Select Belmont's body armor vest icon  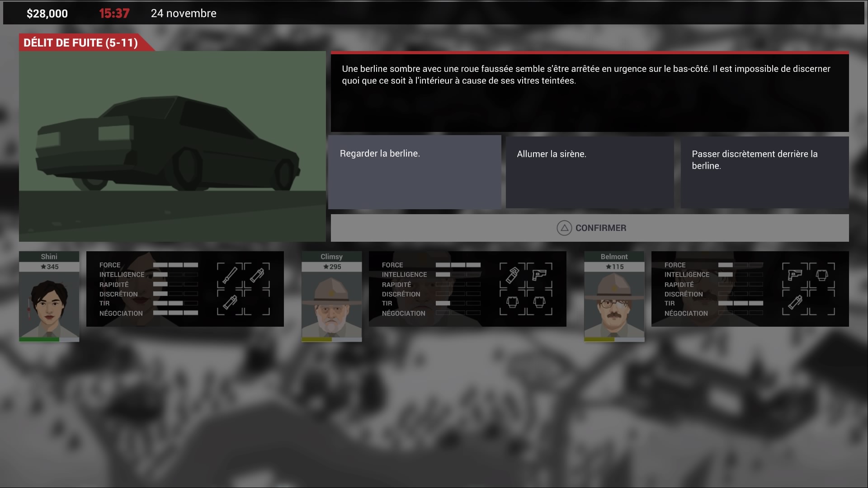[x=822, y=275]
